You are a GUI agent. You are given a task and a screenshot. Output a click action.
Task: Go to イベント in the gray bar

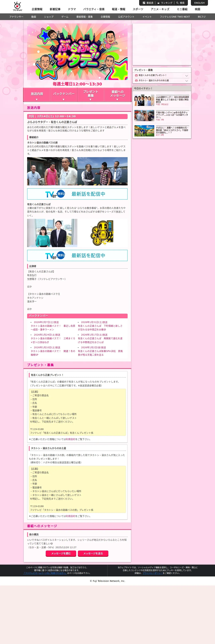click(147, 17)
